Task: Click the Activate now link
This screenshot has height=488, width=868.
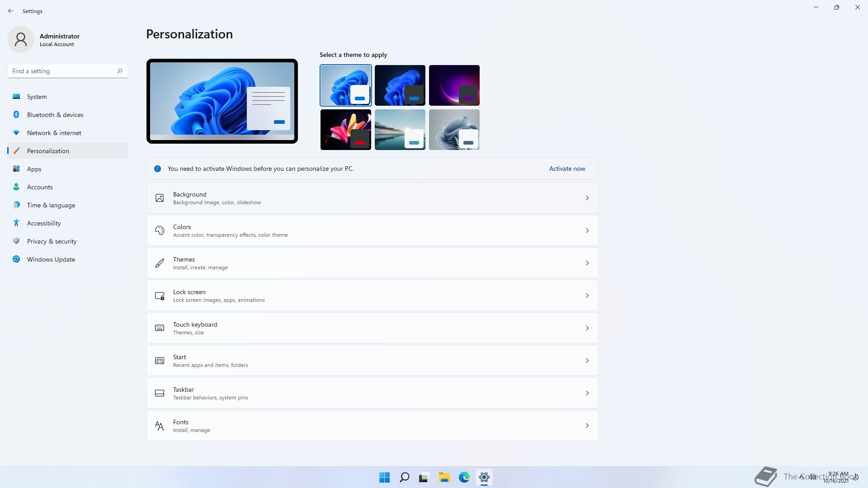Action: pos(567,169)
